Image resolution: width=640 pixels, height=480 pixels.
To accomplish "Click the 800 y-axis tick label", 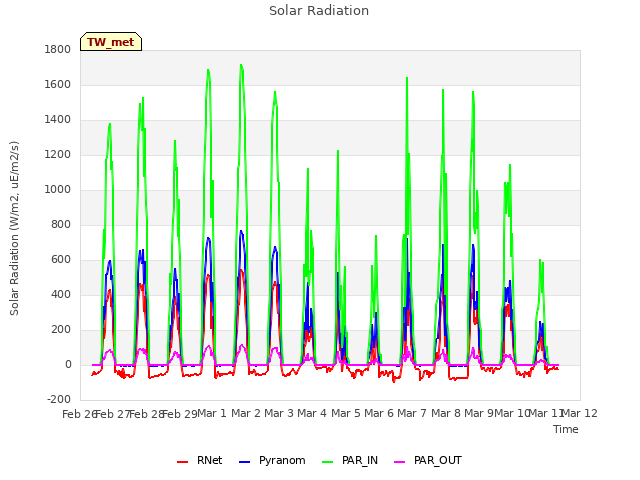I will [x=61, y=224].
